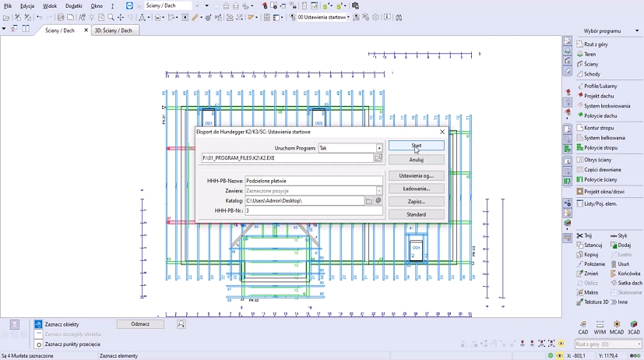644x360 pixels.
Task: Switch to the 3D: Ściany / Dach tab
Action: coord(114,30)
